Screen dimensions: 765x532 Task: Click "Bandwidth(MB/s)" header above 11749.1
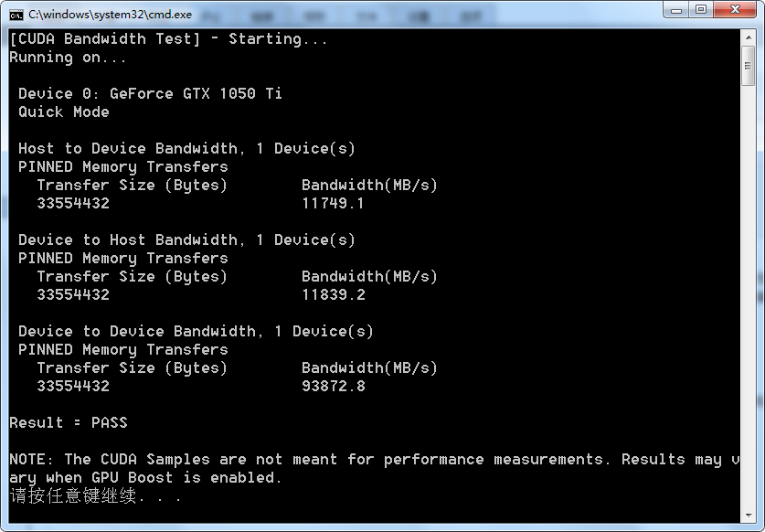(x=369, y=185)
